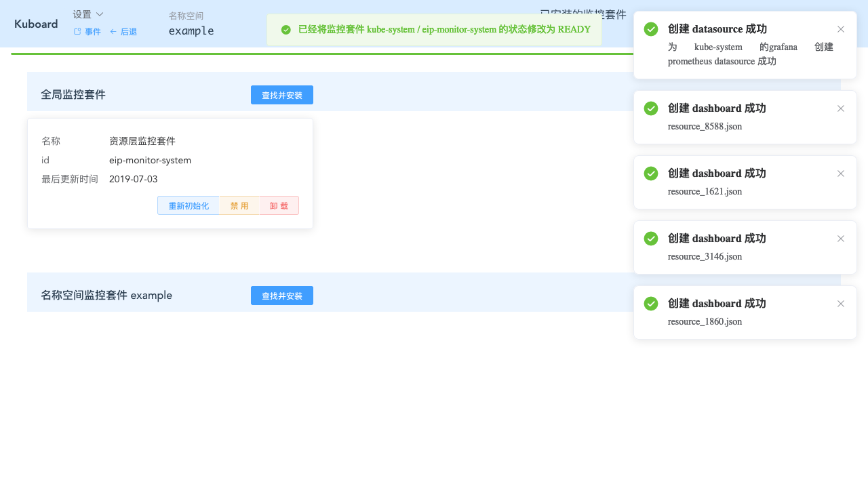Click the back arrow icon before 后退
This screenshot has height=488, width=868.
click(x=113, y=31)
